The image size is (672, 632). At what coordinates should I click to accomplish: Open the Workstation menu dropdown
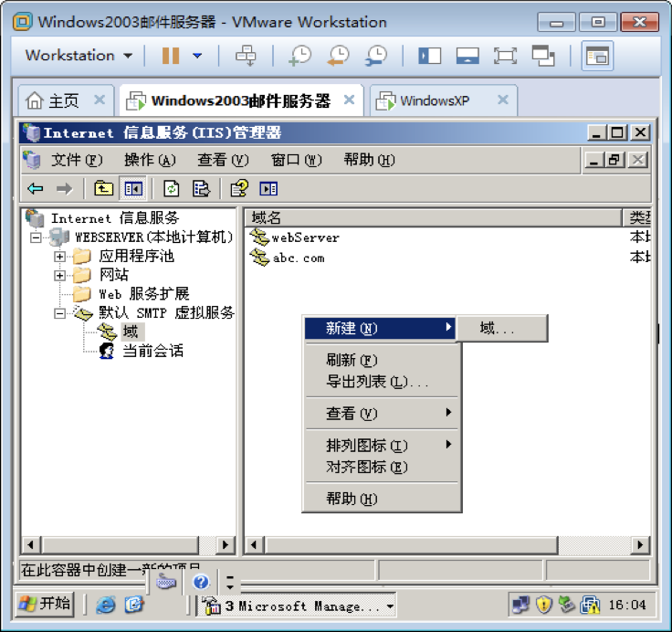pos(79,56)
